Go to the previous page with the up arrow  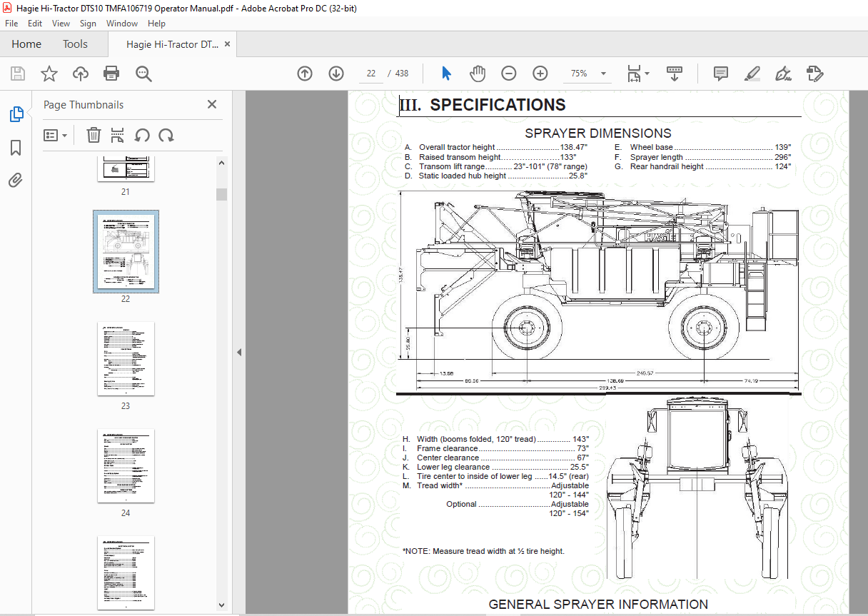305,74
